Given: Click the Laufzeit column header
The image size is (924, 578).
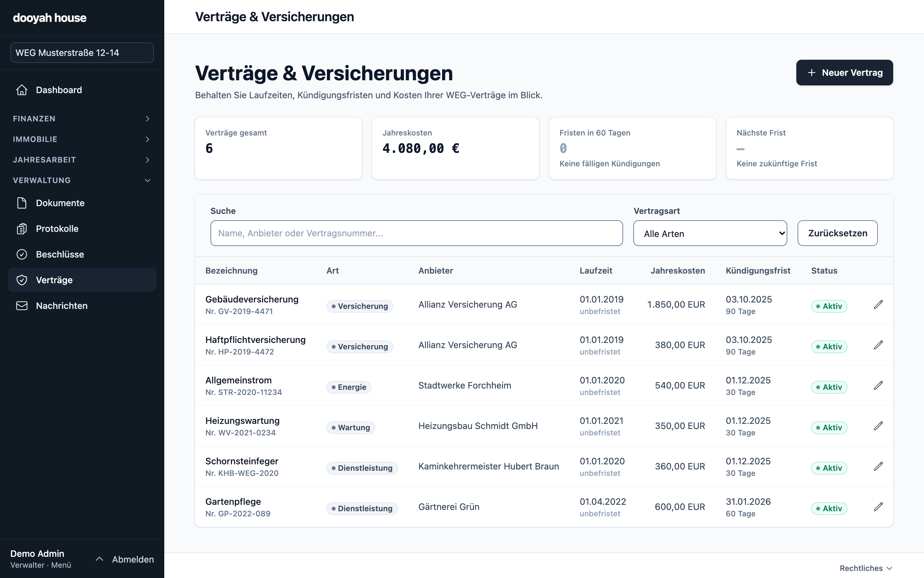Looking at the screenshot, I should tap(596, 271).
